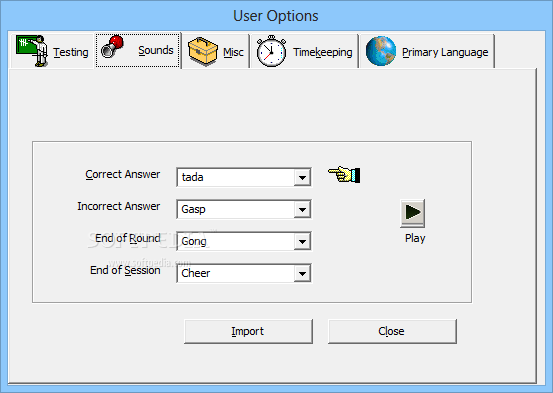Click the 'Play' caption text
553x393 pixels.
tap(415, 238)
